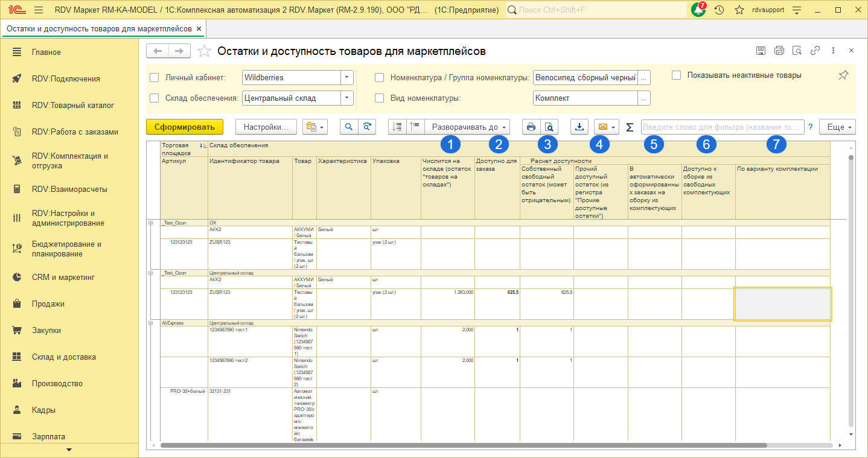Expand the Wildberries account dropdown
The image size is (868, 458).
point(346,77)
